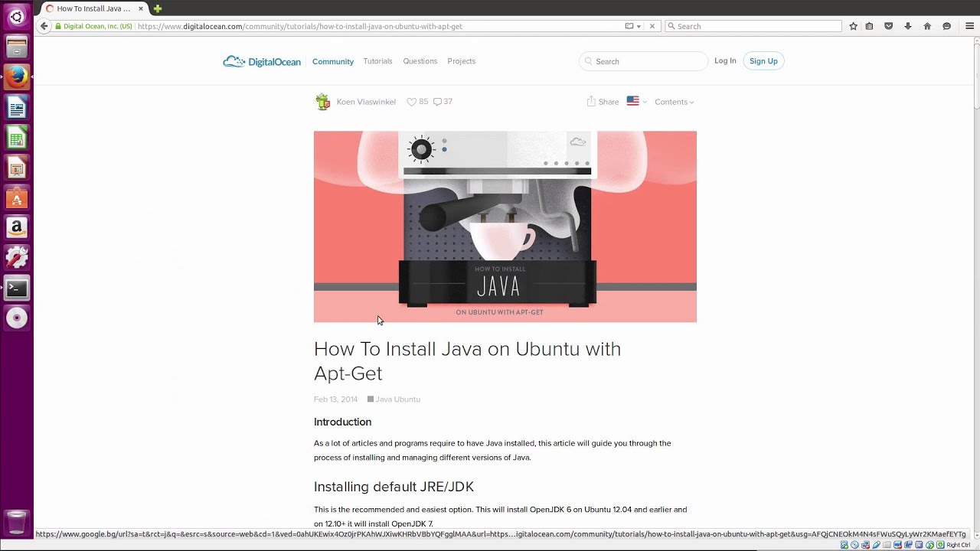
Task: Focus the Firefox toolbar Search box
Action: click(753, 26)
